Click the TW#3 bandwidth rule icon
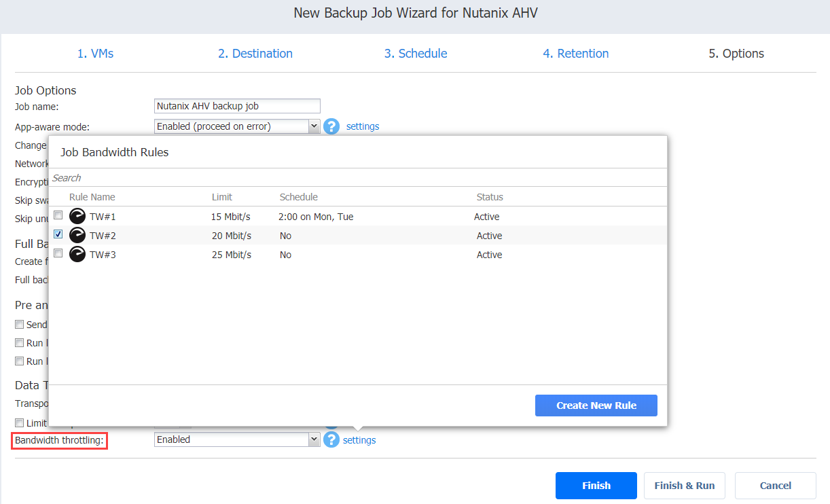 coord(77,255)
